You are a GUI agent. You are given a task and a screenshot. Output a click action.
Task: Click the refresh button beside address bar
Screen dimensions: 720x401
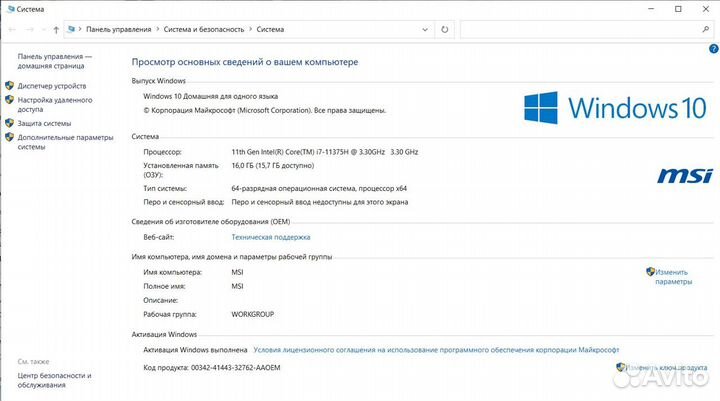(446, 30)
